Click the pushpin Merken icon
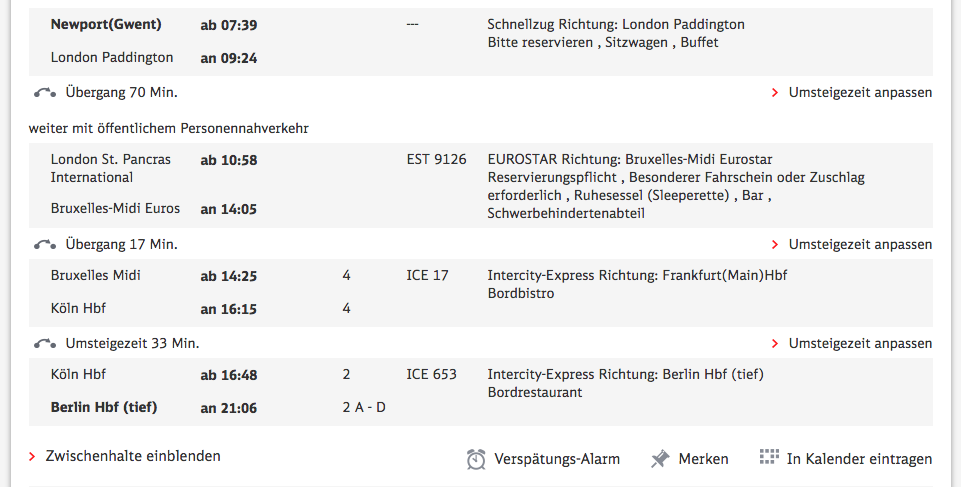 point(660,459)
